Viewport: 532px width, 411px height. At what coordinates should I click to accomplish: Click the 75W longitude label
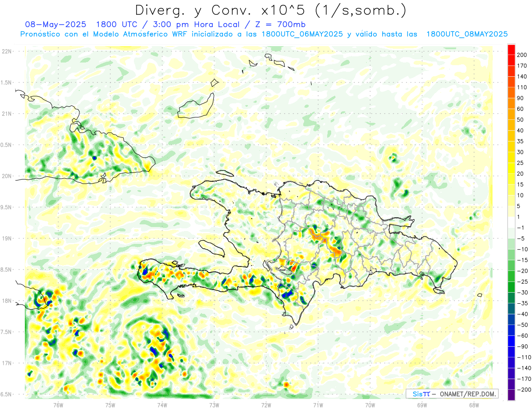click(110, 405)
